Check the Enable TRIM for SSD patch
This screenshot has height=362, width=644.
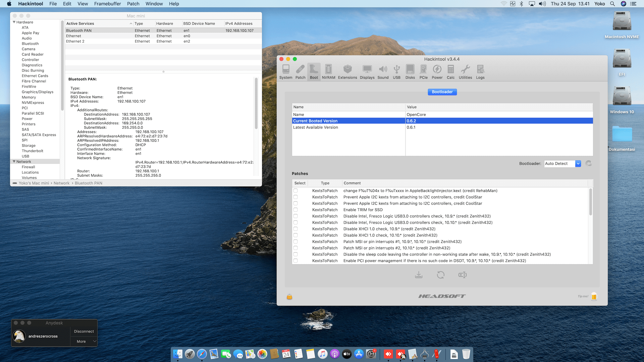[x=296, y=210]
